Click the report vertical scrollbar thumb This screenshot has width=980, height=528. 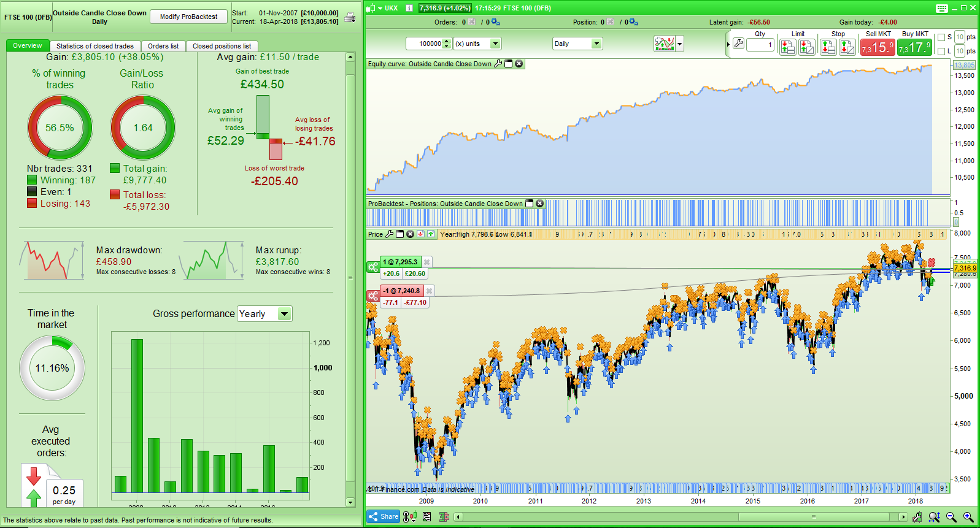tap(350, 277)
